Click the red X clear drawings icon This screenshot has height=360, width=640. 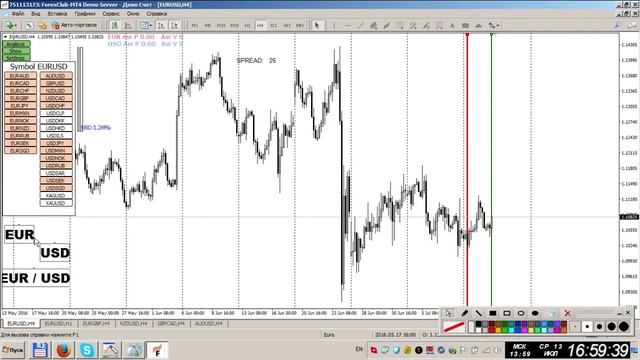tap(567, 313)
